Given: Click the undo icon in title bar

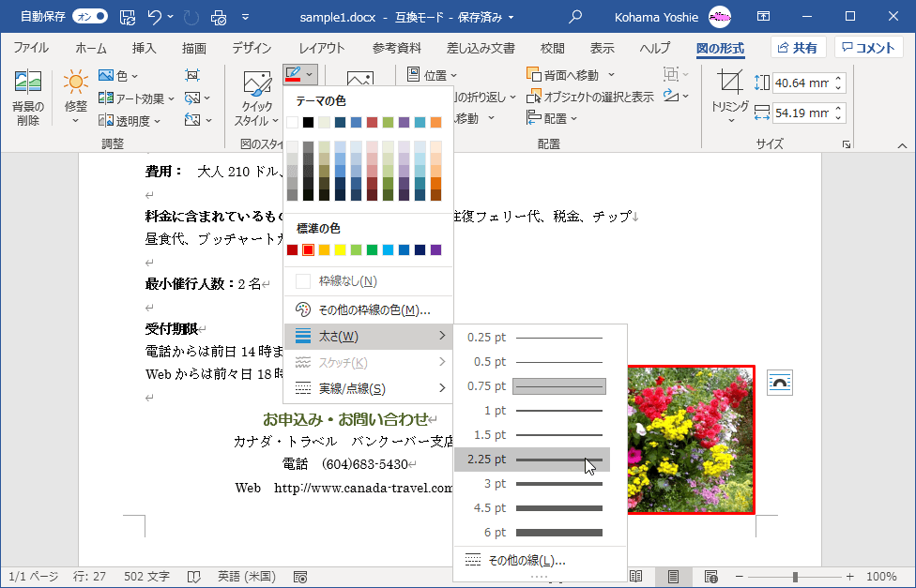Looking at the screenshot, I should [156, 17].
